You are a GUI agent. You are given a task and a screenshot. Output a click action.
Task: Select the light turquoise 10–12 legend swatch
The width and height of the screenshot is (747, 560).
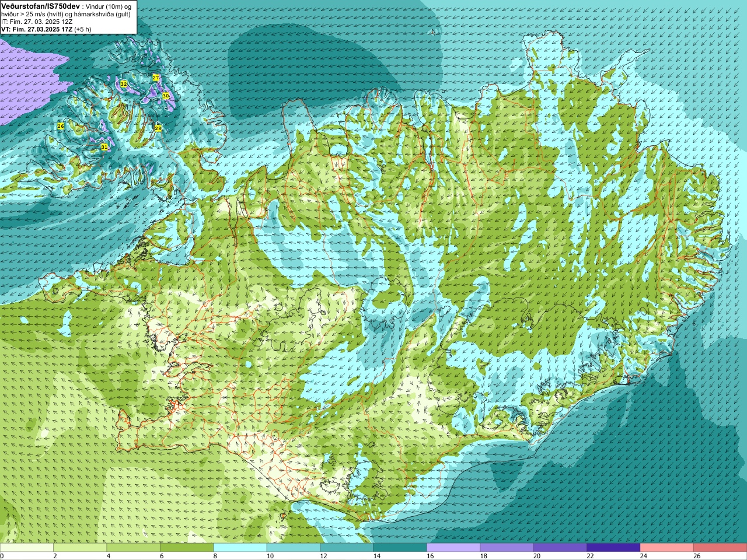(294, 548)
